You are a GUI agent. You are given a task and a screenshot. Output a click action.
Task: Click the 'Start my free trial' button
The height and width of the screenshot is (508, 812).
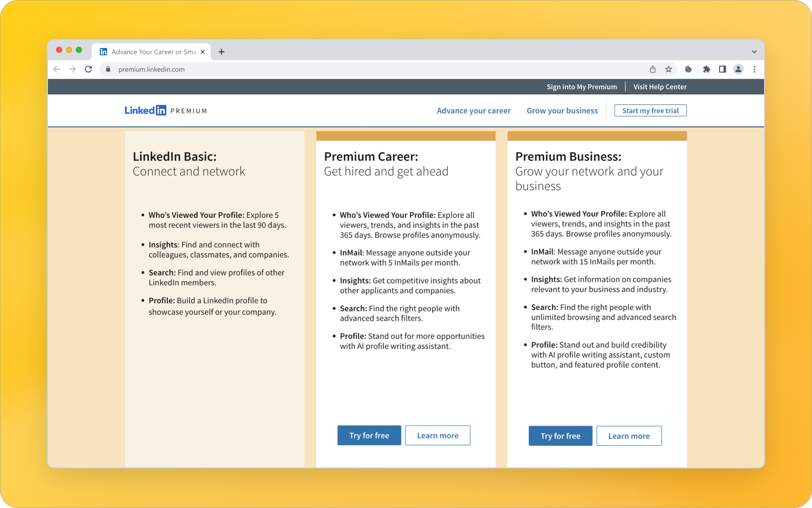point(650,110)
